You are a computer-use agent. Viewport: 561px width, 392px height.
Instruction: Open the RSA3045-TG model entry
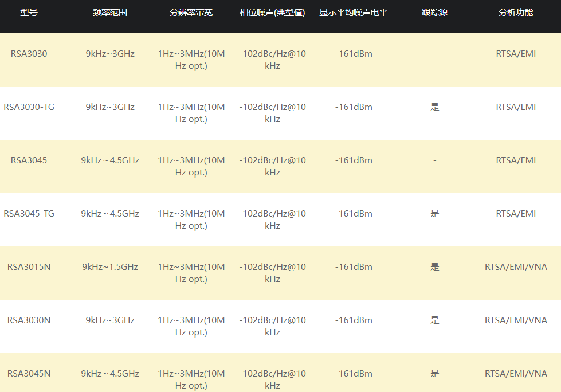click(x=29, y=214)
